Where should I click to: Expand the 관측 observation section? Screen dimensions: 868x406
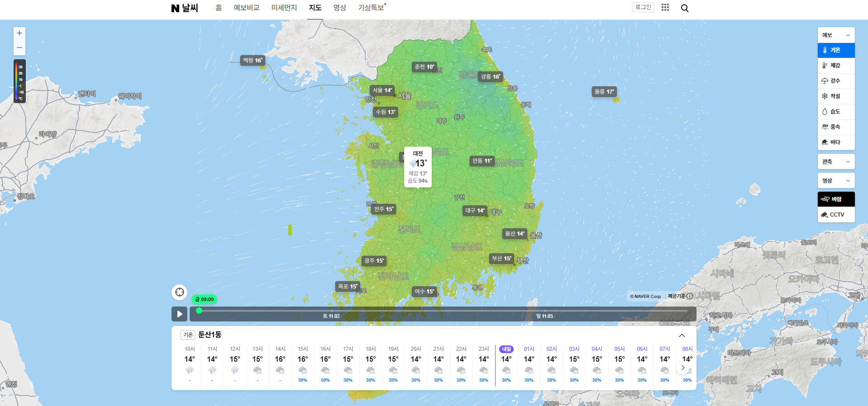tap(836, 162)
